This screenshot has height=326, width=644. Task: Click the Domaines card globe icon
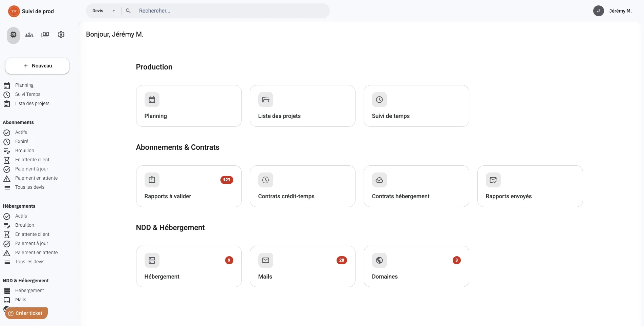tap(379, 260)
